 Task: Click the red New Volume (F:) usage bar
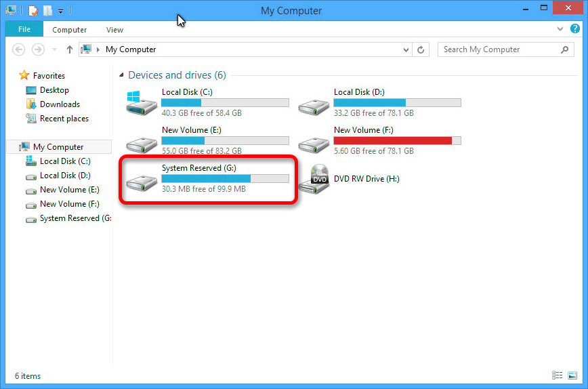tap(397, 141)
